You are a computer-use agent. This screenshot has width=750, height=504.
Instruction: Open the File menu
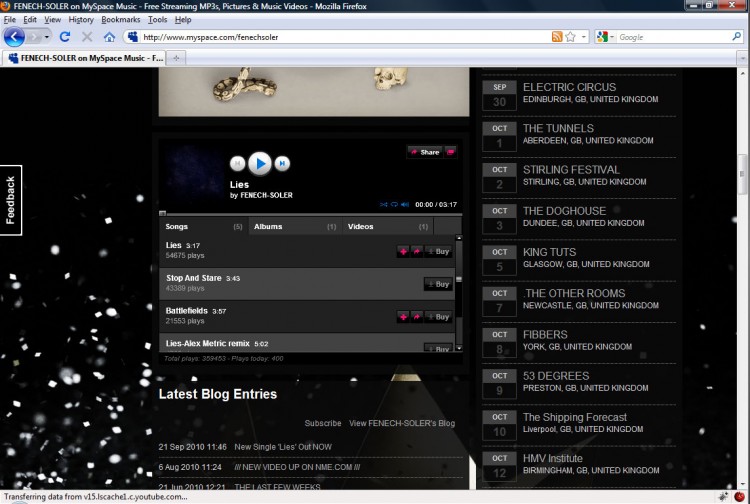[10, 20]
